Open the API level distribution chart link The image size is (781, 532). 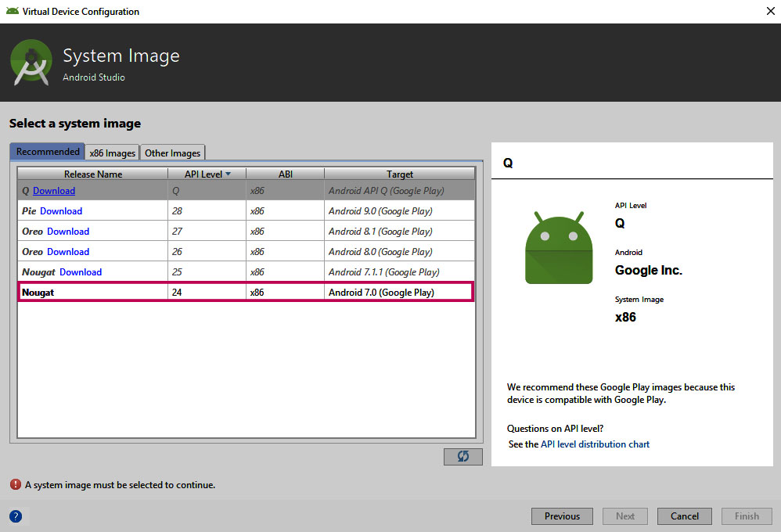pos(595,444)
